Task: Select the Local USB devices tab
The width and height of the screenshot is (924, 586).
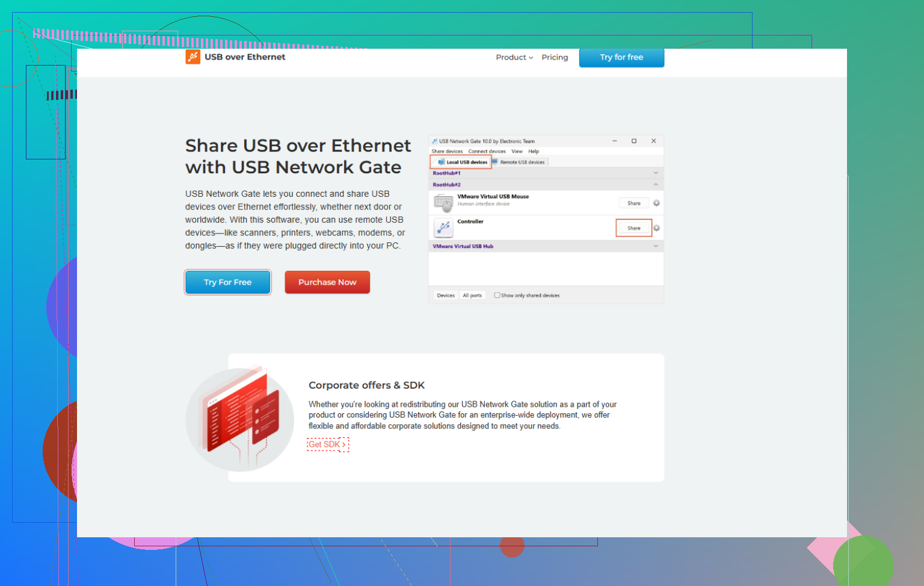Action: [462, 162]
